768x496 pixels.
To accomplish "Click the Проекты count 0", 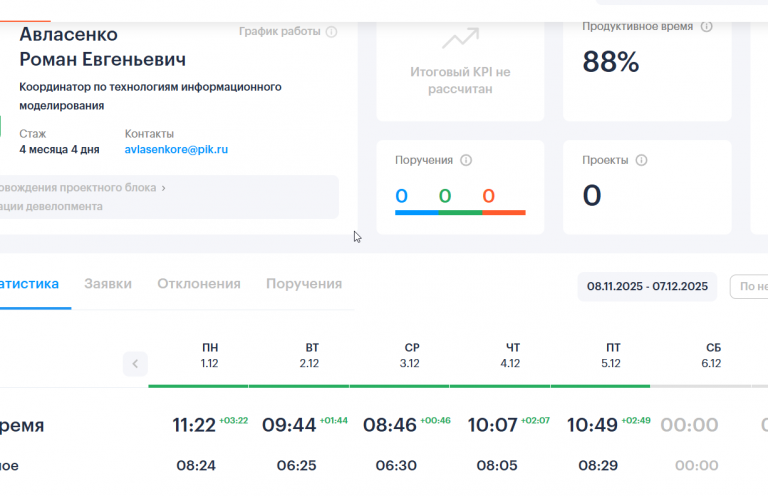I will (x=592, y=196).
